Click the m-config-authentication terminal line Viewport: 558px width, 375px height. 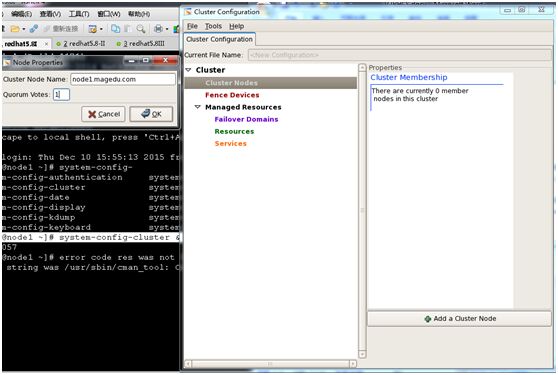pos(62,177)
